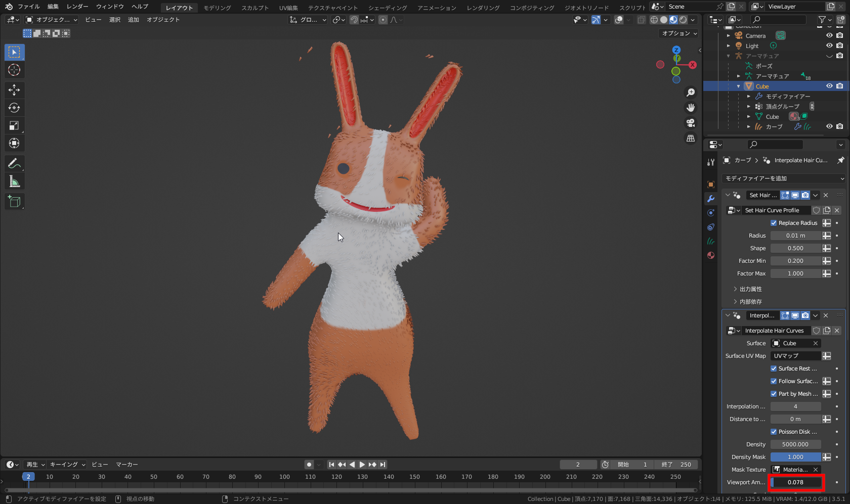850x504 pixels.
Task: Open the Modifier properties wrench tab
Action: coord(711,199)
